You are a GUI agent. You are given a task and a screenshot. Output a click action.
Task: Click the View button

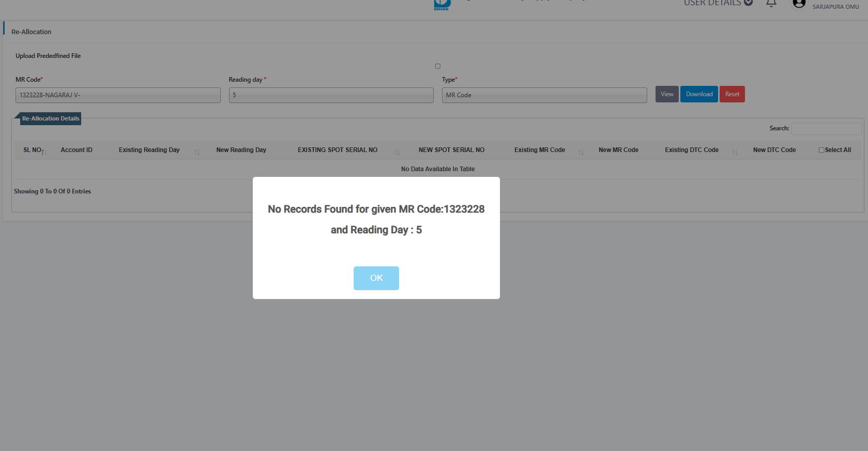(x=667, y=94)
